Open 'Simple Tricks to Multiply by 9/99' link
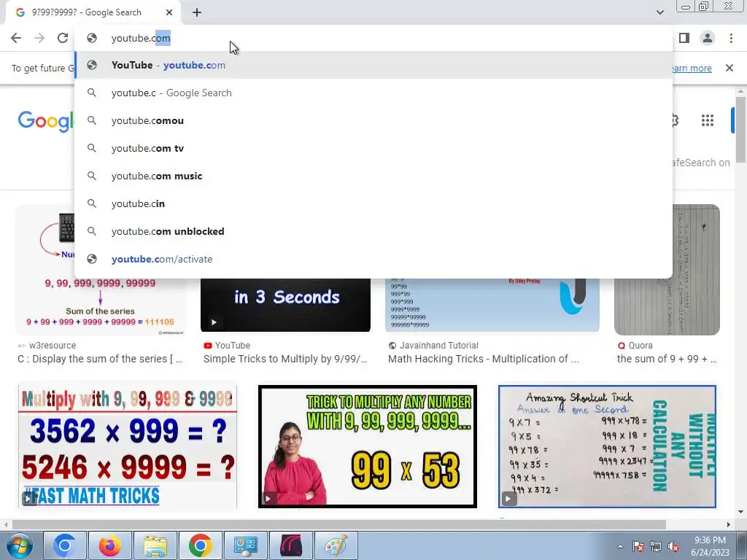 tap(285, 359)
